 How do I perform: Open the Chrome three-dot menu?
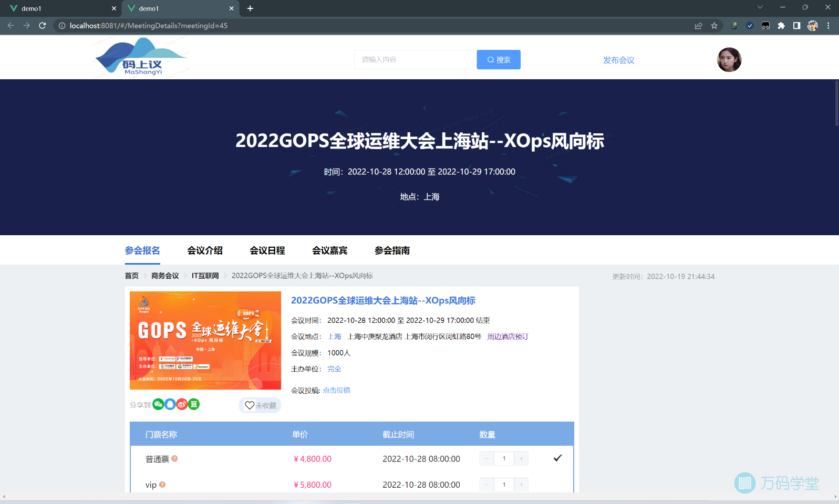click(828, 26)
